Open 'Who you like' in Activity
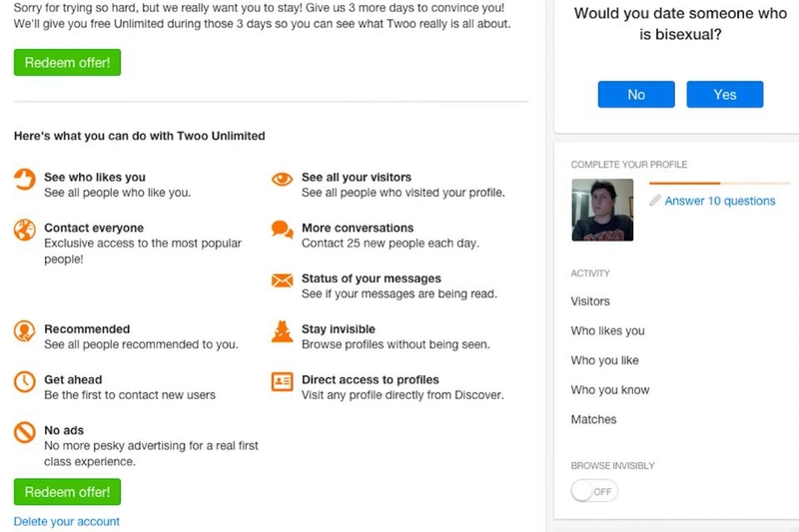Viewport: 799px width, 532px height. (604, 360)
